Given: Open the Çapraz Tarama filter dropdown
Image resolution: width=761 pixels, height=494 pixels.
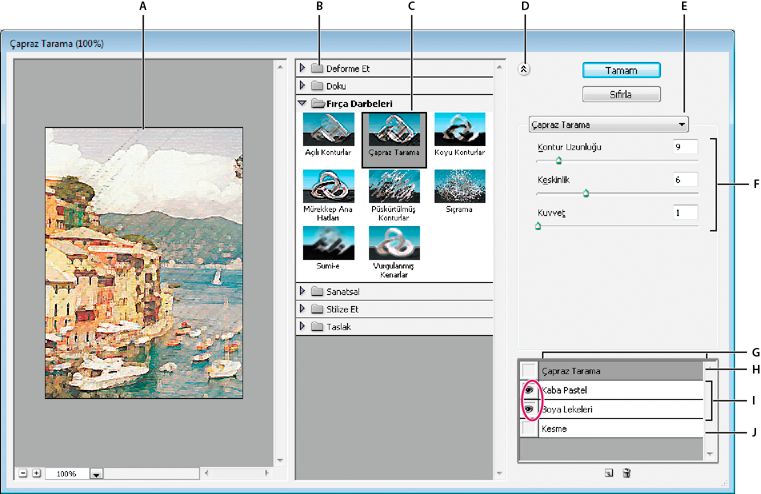Looking at the screenshot, I should pos(609,125).
